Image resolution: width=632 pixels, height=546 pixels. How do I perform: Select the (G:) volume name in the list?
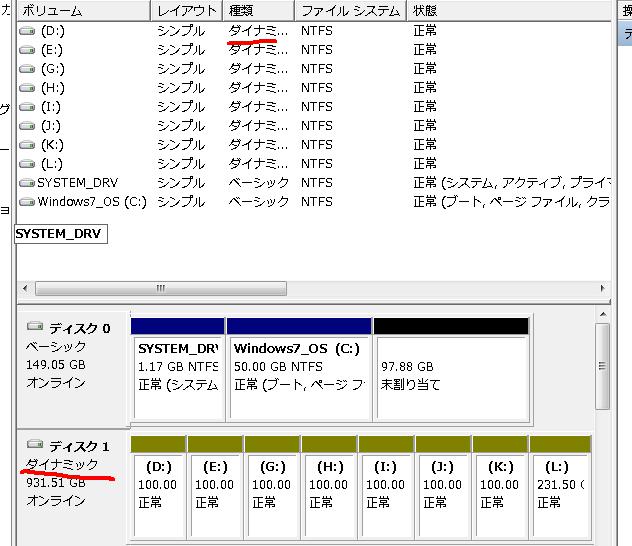tap(53, 69)
